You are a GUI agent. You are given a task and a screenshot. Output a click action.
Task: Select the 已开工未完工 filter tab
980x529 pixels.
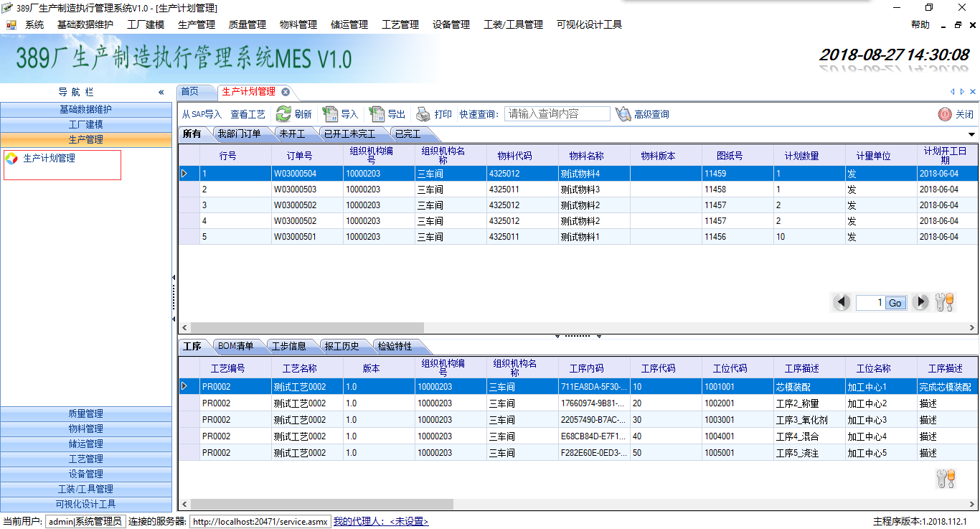tap(349, 134)
